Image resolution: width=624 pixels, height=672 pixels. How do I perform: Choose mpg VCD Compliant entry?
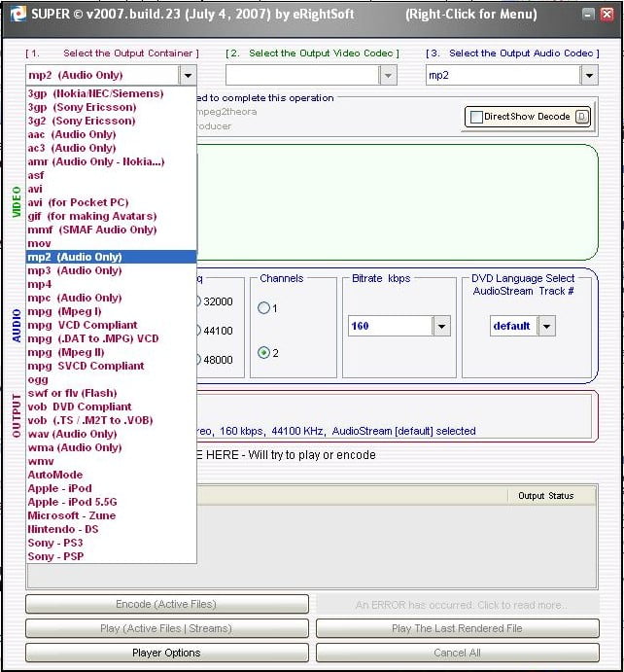(112, 325)
